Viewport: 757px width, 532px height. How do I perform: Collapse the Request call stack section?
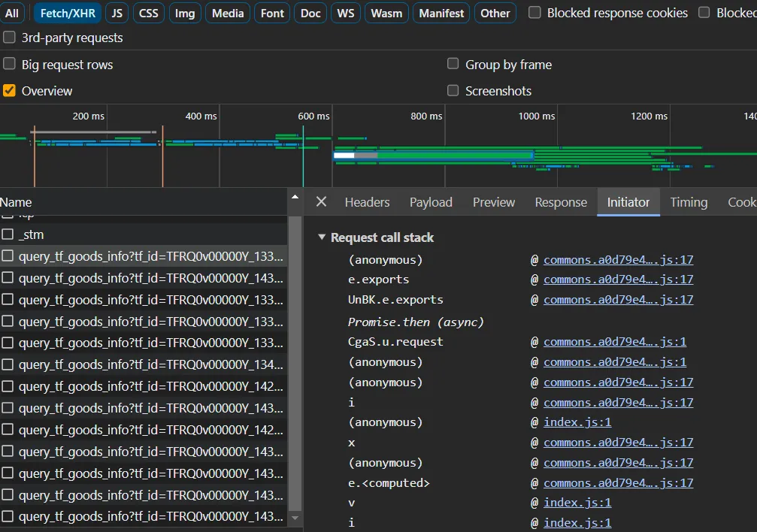(322, 237)
